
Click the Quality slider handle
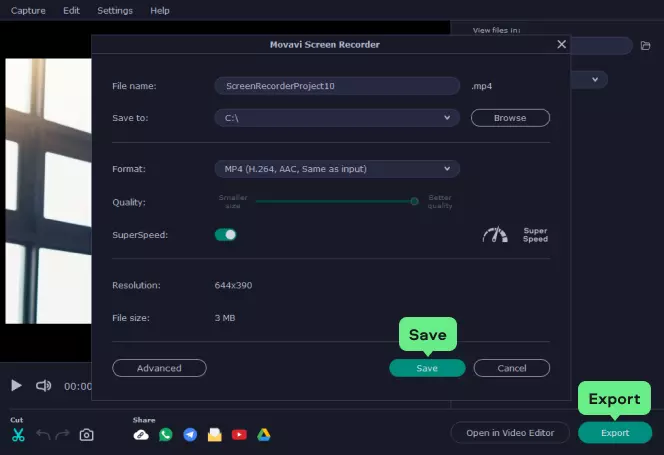[415, 202]
